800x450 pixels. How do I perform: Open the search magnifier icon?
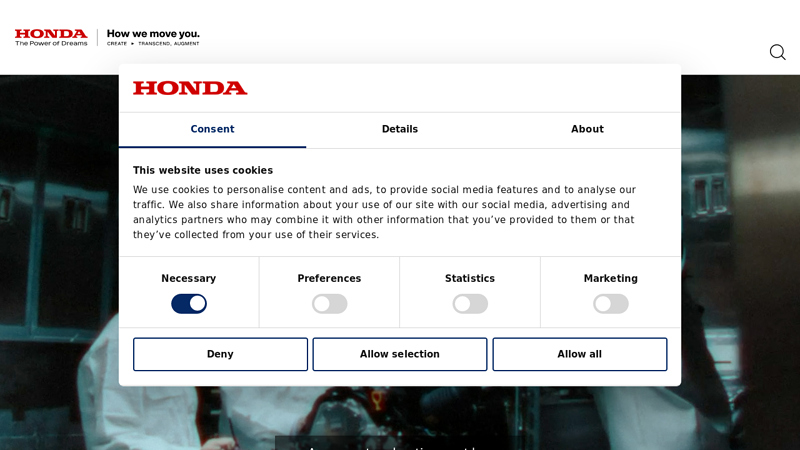coord(778,52)
